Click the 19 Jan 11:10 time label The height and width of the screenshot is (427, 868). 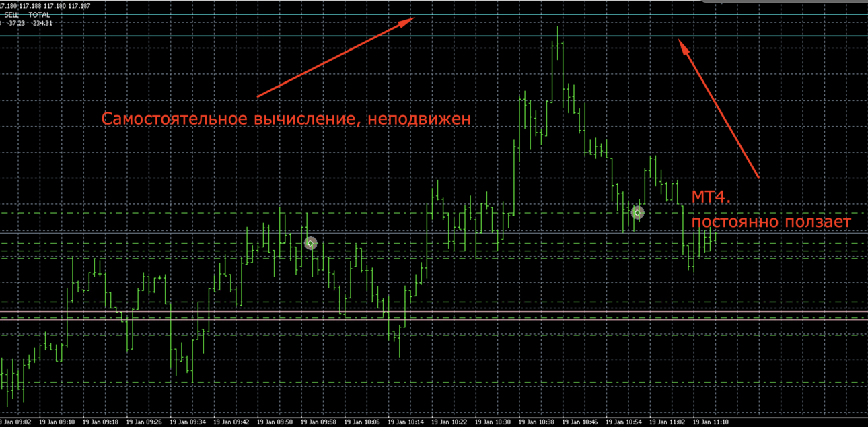pos(712,422)
